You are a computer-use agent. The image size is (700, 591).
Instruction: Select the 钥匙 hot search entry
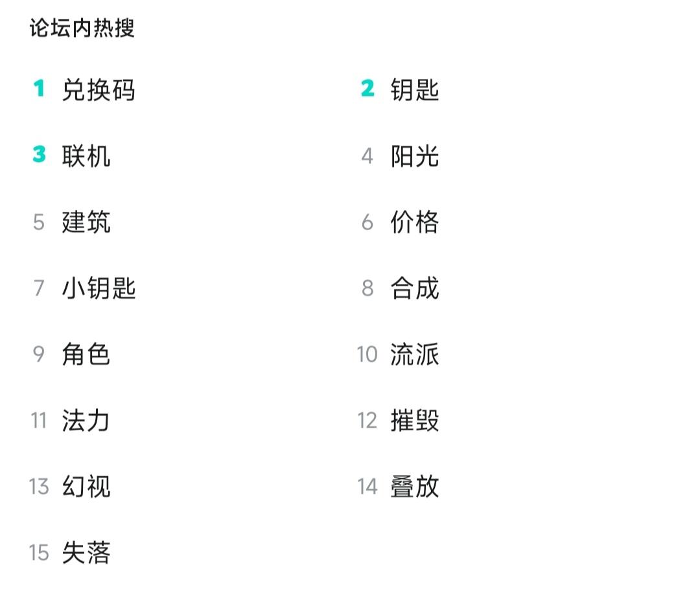tap(415, 89)
